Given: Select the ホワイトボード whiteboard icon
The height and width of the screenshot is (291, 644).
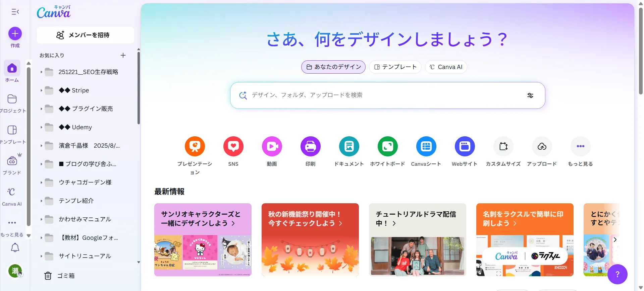Looking at the screenshot, I should [388, 146].
